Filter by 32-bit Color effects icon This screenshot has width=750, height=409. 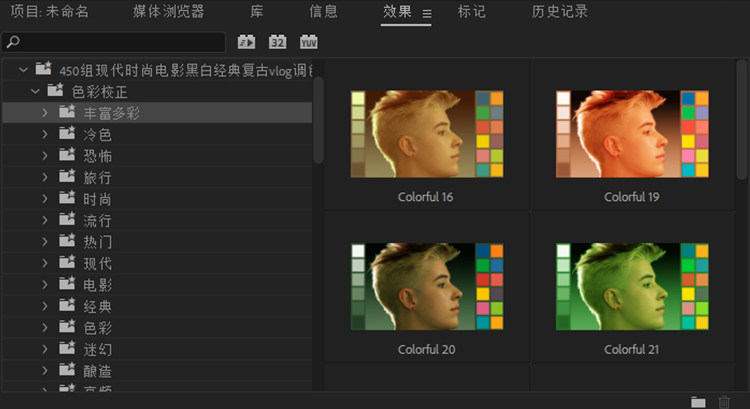(277, 42)
